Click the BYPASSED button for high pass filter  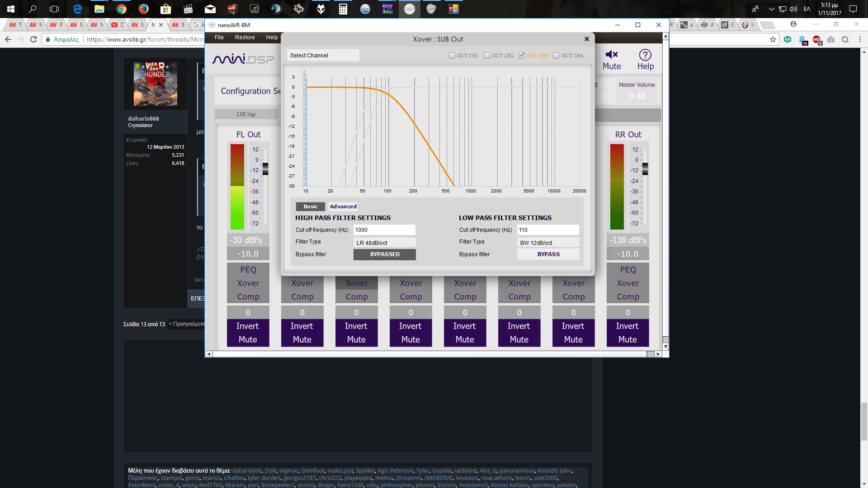[384, 254]
